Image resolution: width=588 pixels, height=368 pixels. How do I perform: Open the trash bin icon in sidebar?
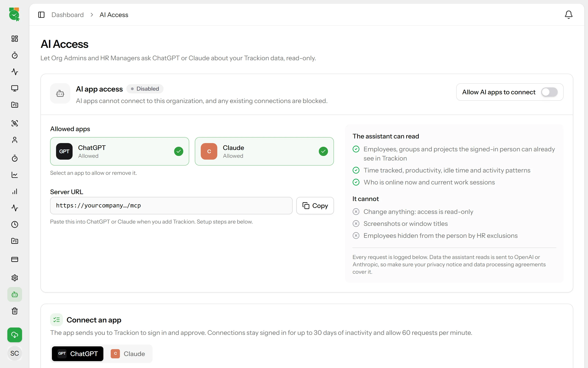(14, 311)
